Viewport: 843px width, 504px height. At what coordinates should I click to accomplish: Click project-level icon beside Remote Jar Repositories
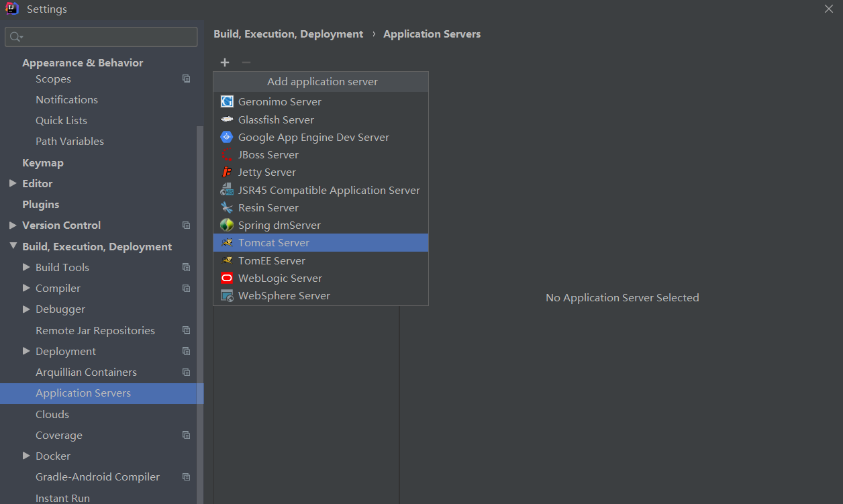coord(187,330)
